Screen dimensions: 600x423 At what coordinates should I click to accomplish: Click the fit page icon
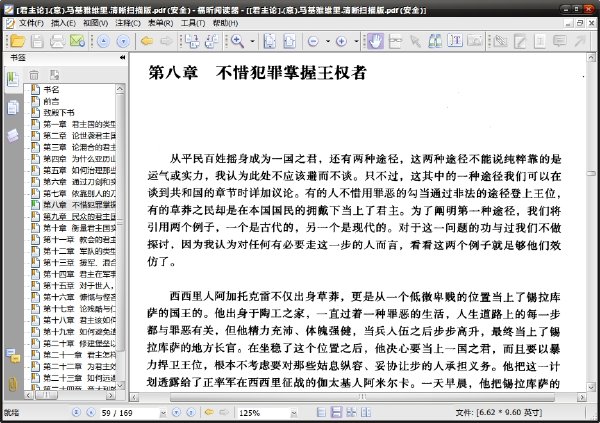pyautogui.click(x=270, y=41)
